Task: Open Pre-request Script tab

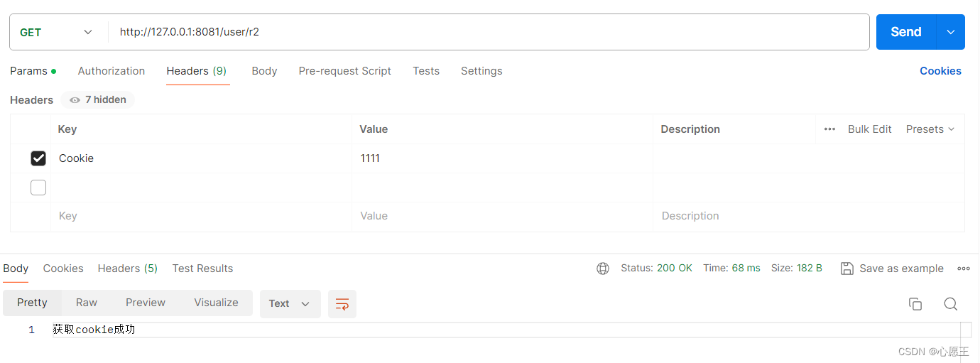Action: 345,71
